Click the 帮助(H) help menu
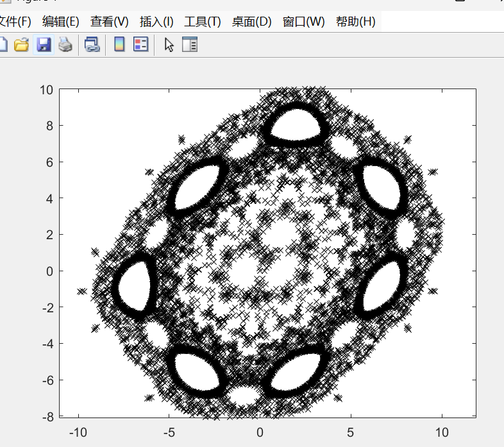Image resolution: width=504 pixels, height=447 pixels. click(x=355, y=21)
